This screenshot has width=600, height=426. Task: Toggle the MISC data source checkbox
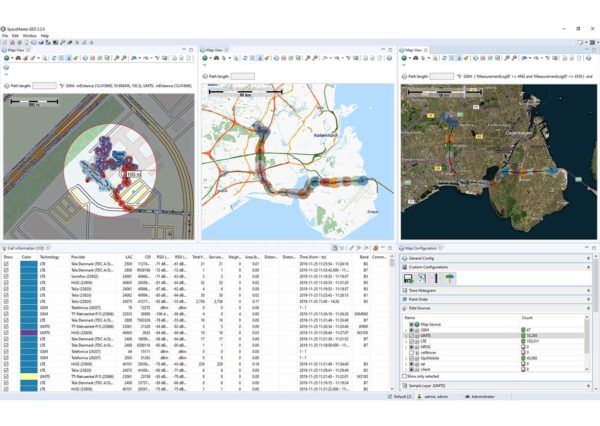411,347
